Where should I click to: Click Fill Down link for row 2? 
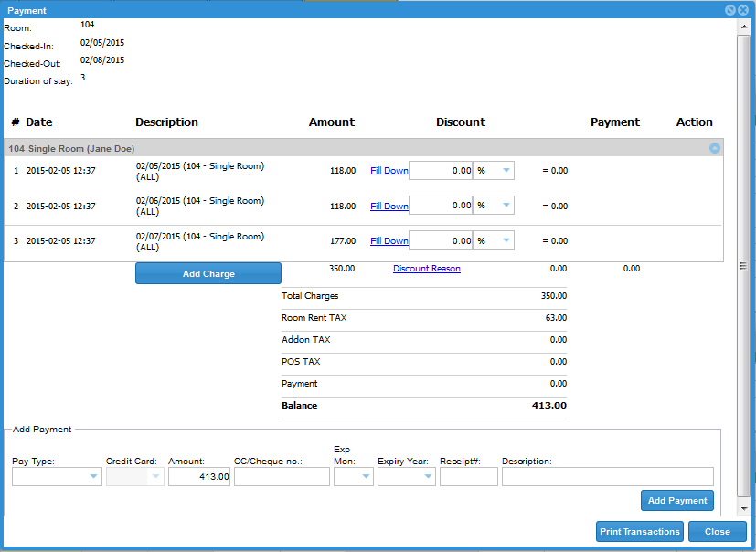(389, 207)
